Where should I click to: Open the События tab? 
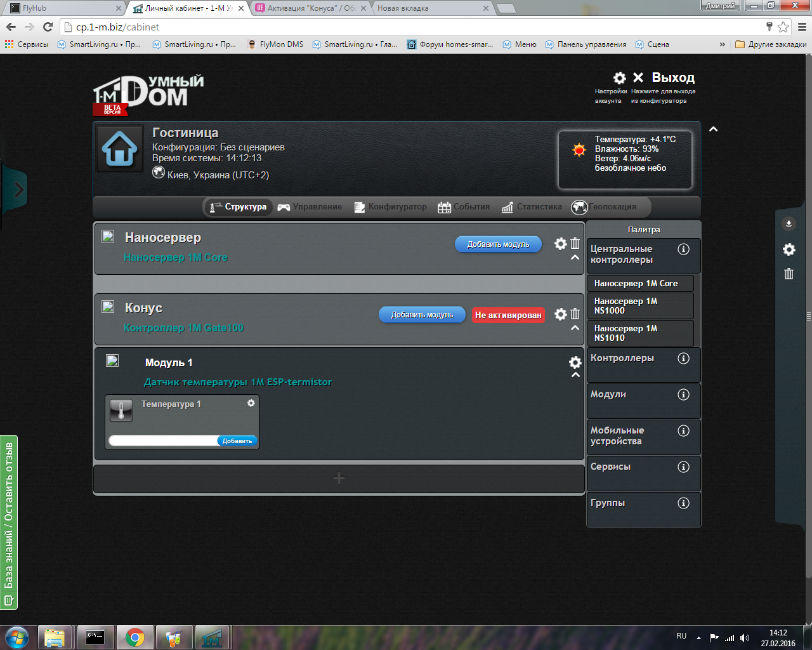pyautogui.click(x=464, y=207)
